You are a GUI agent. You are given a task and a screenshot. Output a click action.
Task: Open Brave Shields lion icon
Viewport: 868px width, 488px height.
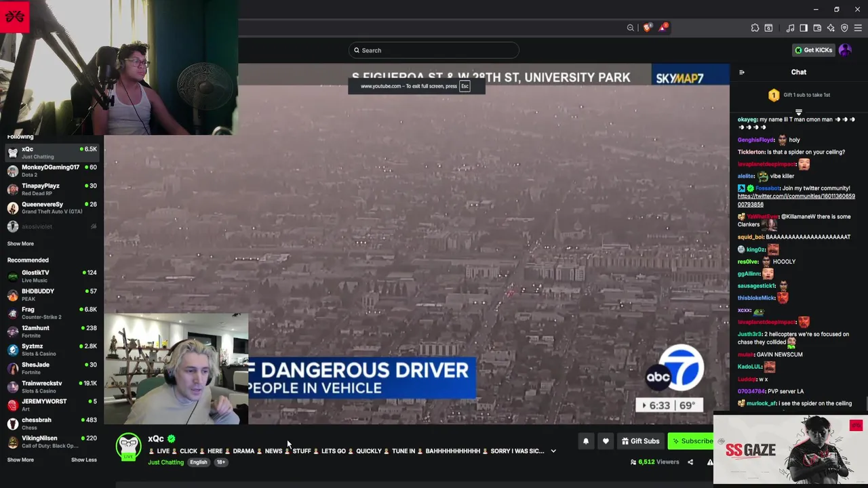648,28
